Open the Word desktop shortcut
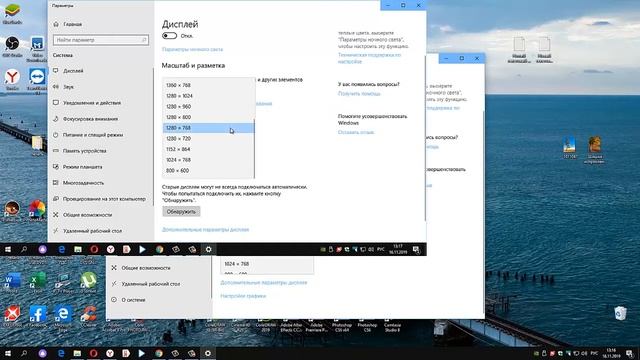The width and height of the screenshot is (640, 360). click(12, 282)
